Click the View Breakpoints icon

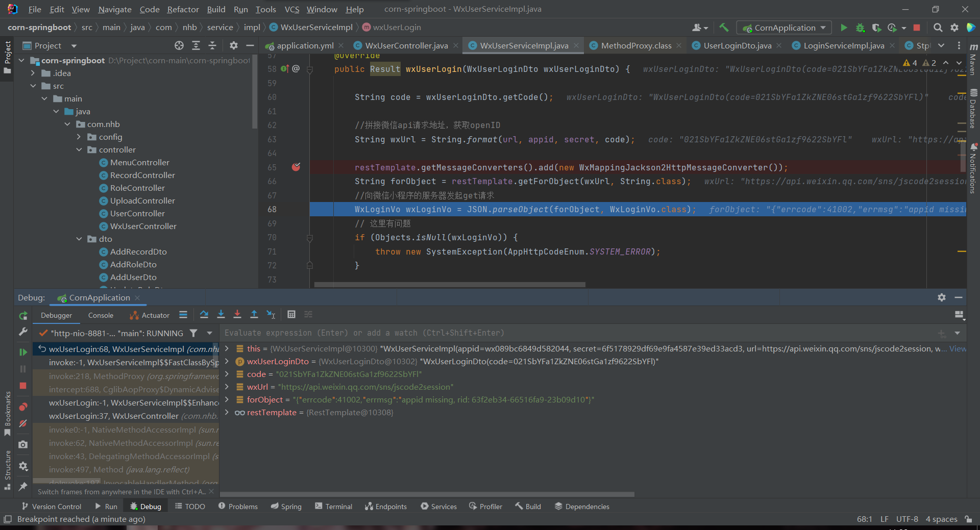pyautogui.click(x=23, y=407)
